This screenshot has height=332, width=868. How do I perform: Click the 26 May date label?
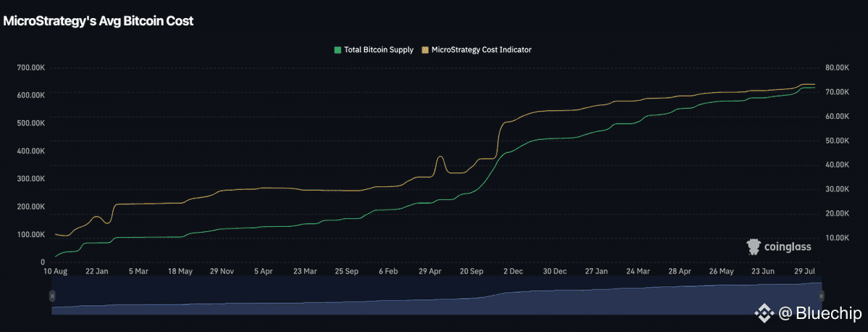point(721,272)
